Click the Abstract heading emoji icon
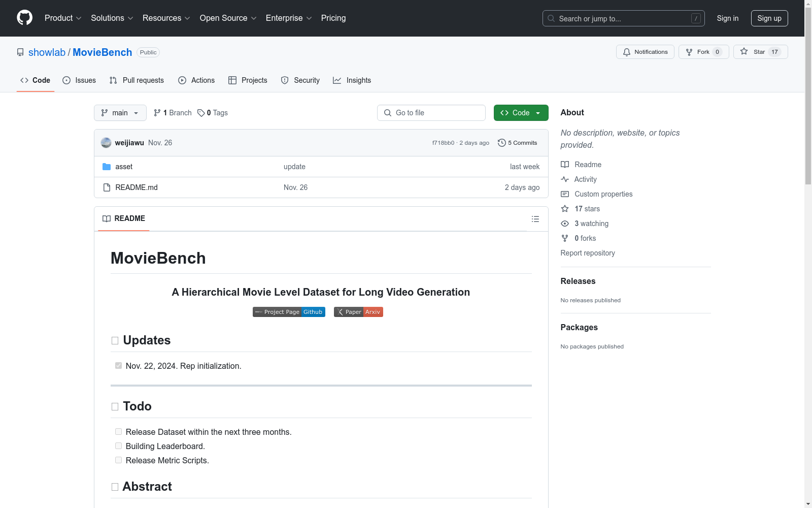The image size is (812, 508). 115,487
